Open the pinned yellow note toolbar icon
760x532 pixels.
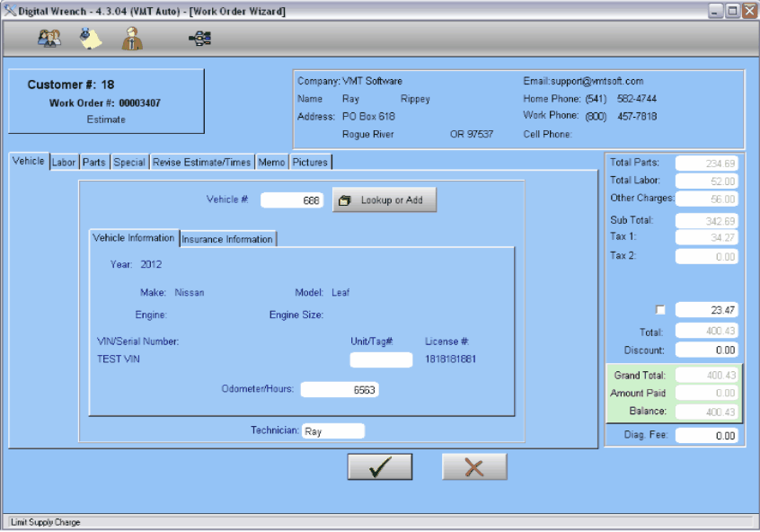[x=91, y=39]
